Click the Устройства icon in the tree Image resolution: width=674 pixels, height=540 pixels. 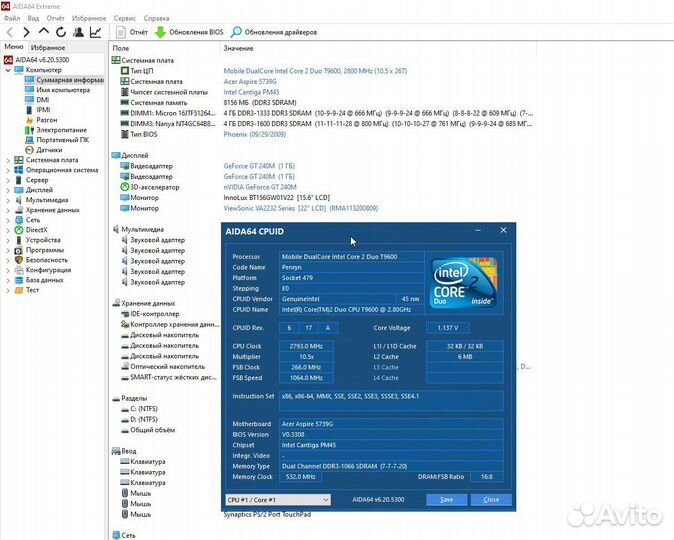pyautogui.click(x=19, y=240)
